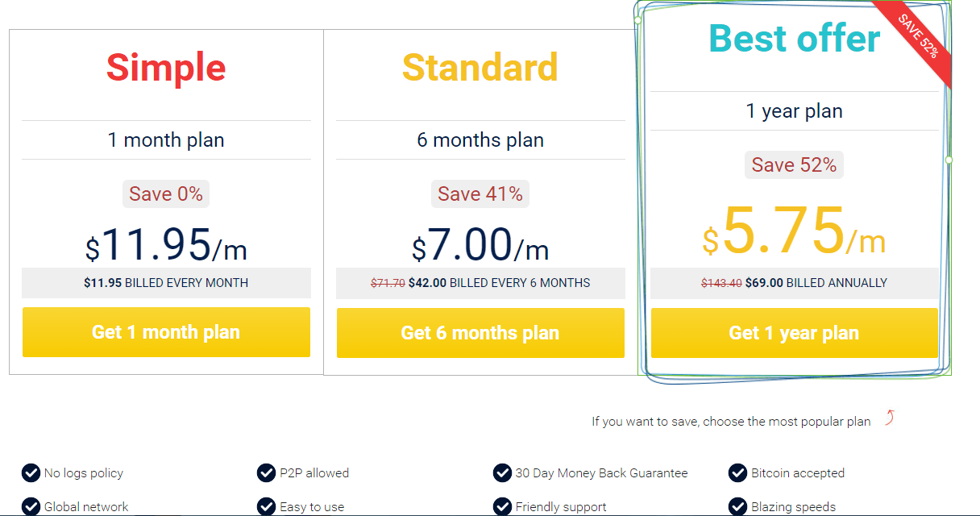Click the Standard plan heading

[480, 67]
